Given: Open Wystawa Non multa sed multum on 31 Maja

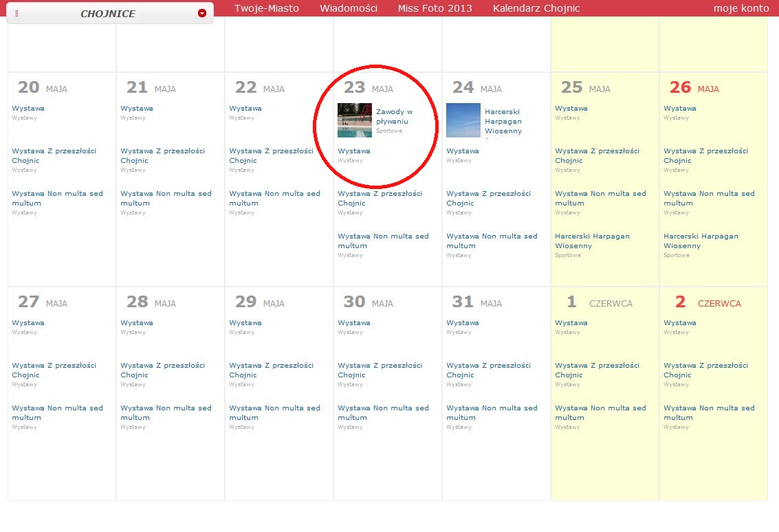Looking at the screenshot, I should pyautogui.click(x=492, y=413).
